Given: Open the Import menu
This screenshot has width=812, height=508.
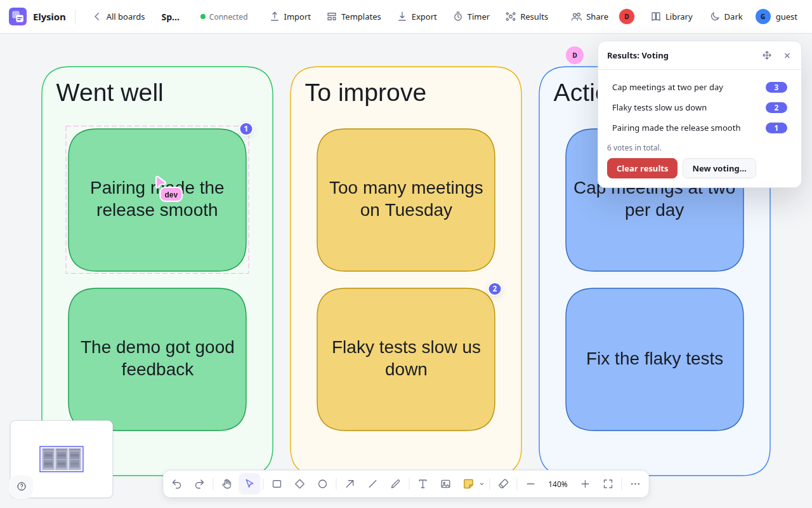Looking at the screenshot, I should coord(291,17).
